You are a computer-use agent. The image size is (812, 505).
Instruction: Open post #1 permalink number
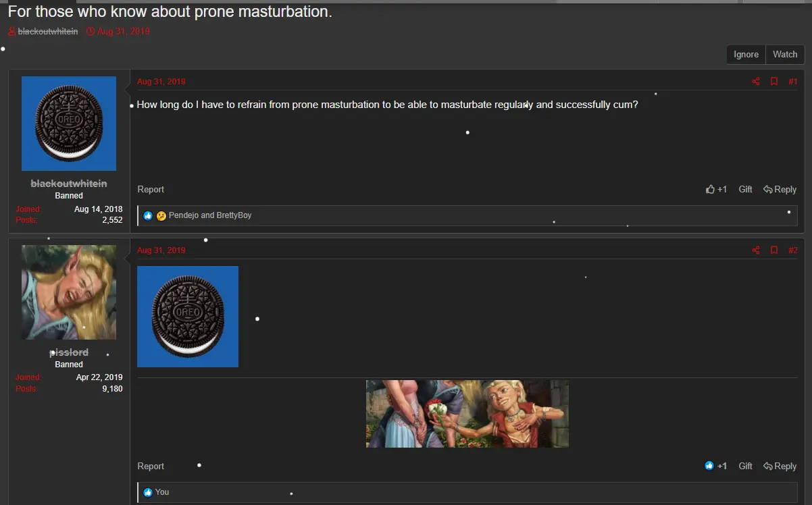(793, 82)
